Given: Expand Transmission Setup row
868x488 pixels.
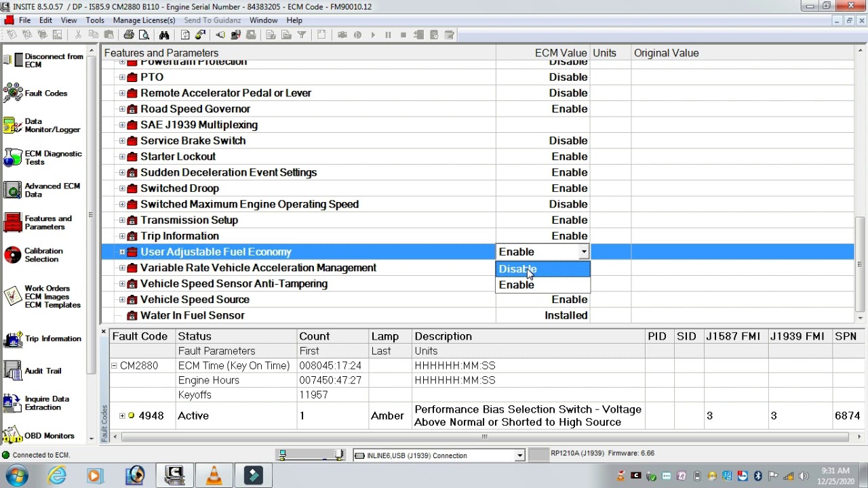Looking at the screenshot, I should [x=122, y=220].
